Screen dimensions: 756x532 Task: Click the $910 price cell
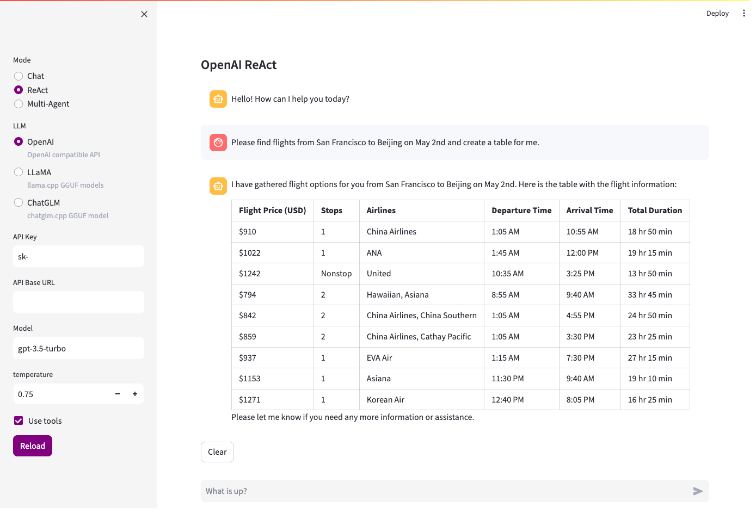273,232
